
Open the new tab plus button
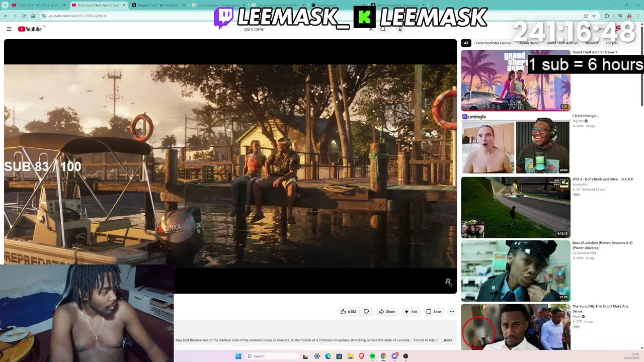point(432,5)
